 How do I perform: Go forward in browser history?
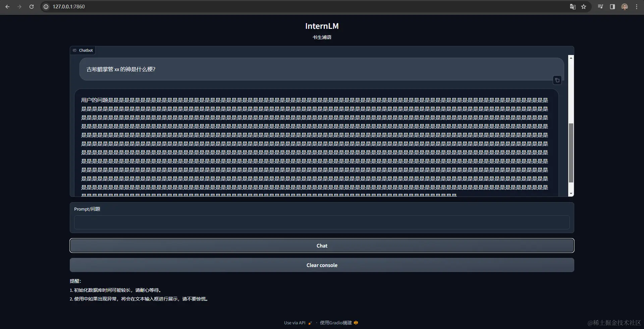[x=19, y=7]
